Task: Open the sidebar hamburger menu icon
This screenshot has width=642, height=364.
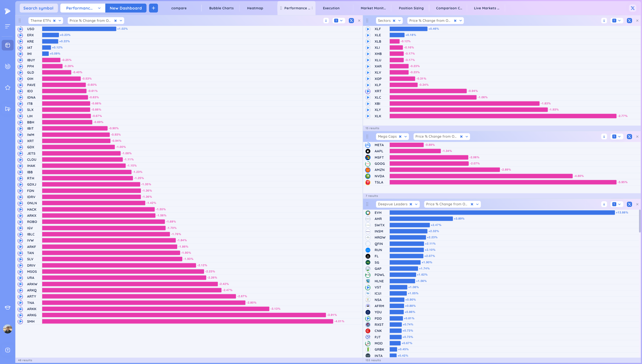Action: point(8,26)
